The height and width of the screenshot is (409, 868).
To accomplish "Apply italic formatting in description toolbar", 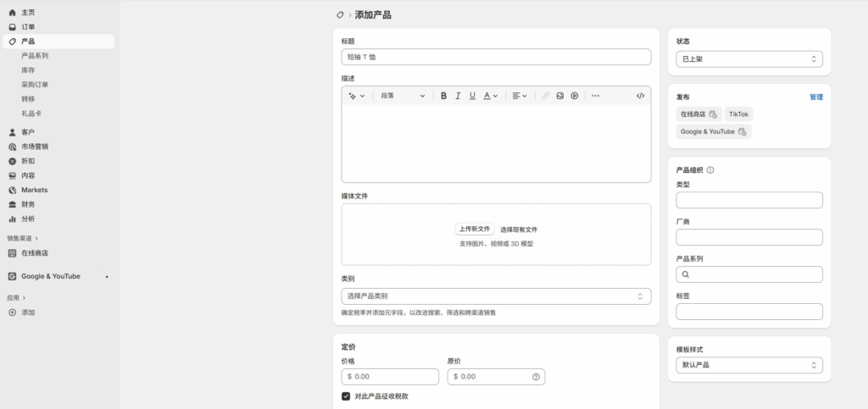I will click(458, 96).
